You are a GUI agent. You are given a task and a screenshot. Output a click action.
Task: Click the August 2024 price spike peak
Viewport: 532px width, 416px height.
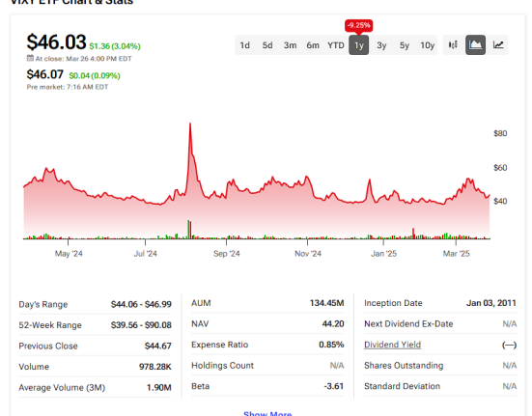(190, 124)
